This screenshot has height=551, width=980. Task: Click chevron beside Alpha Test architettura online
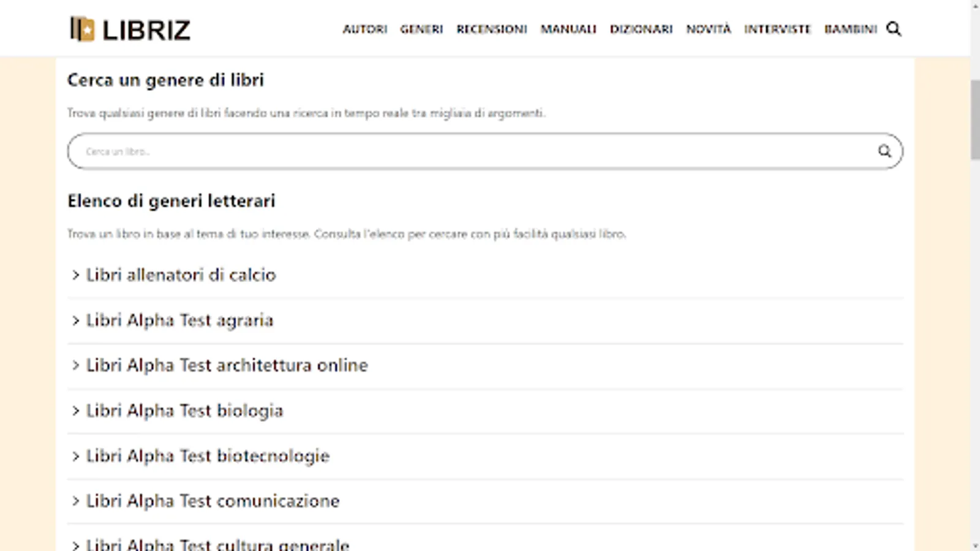(75, 365)
